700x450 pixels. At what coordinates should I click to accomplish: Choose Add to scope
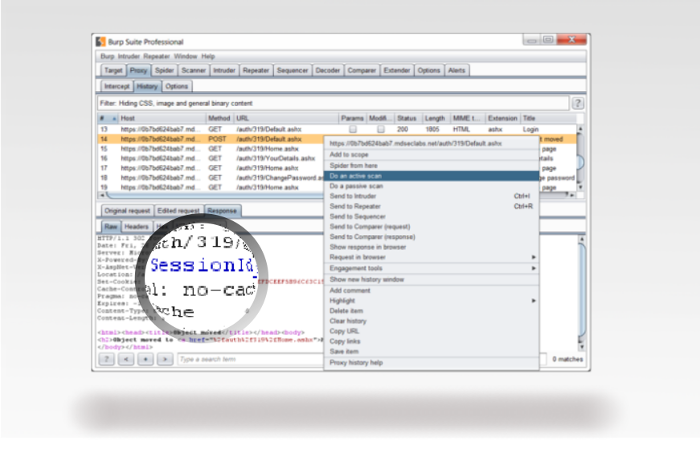[x=431, y=154]
